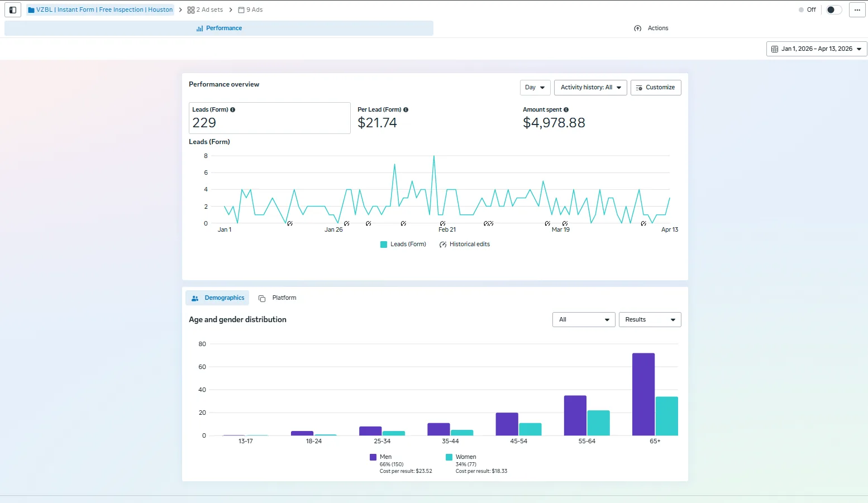Open the more options ellipsis menu
868x503 pixels.
click(x=857, y=9)
